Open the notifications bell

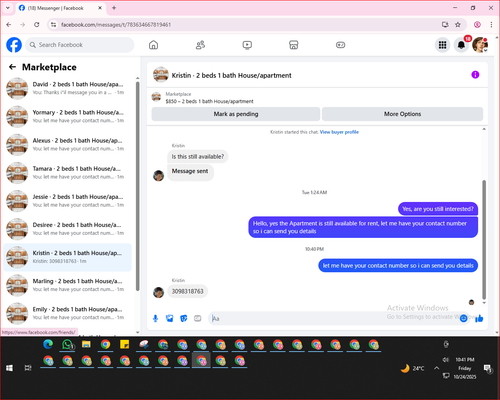tap(461, 45)
